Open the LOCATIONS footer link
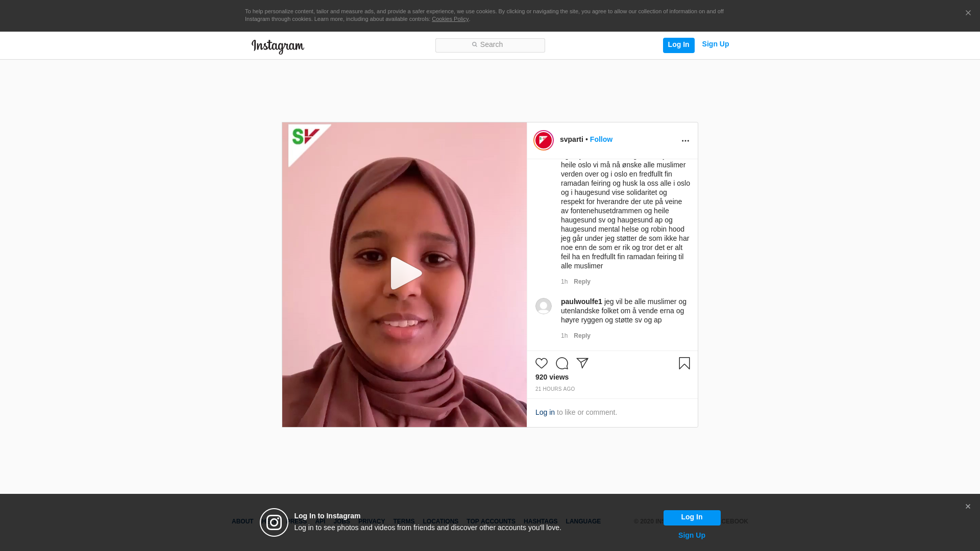The image size is (980, 551). tap(440, 521)
